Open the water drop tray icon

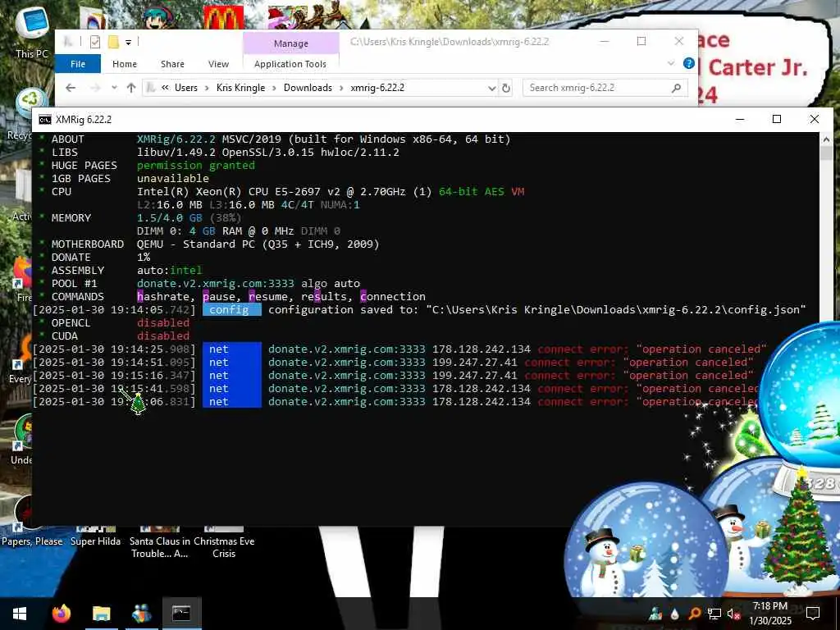click(x=674, y=614)
